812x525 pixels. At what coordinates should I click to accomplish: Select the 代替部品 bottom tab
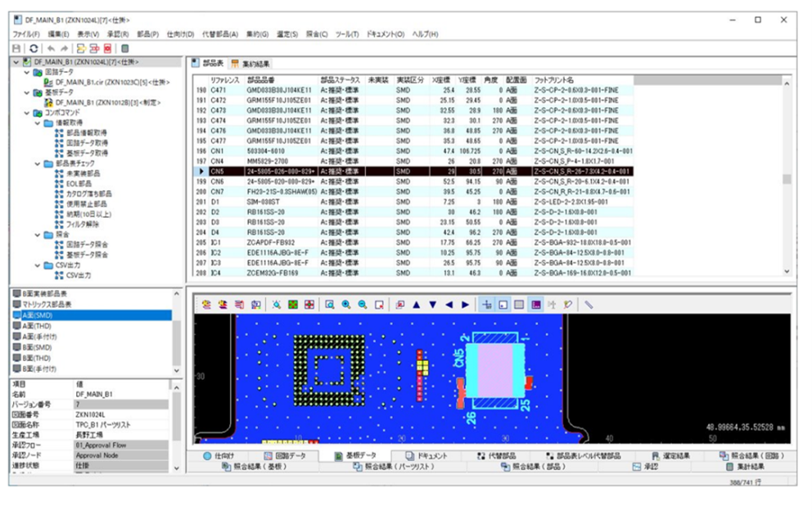pyautogui.click(x=498, y=455)
